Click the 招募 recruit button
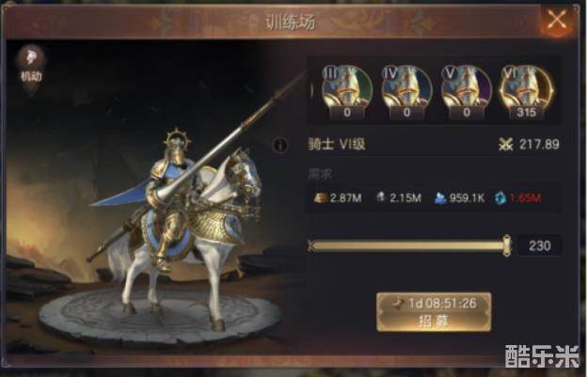Screen dimensions: 588x377 pyautogui.click(x=434, y=312)
